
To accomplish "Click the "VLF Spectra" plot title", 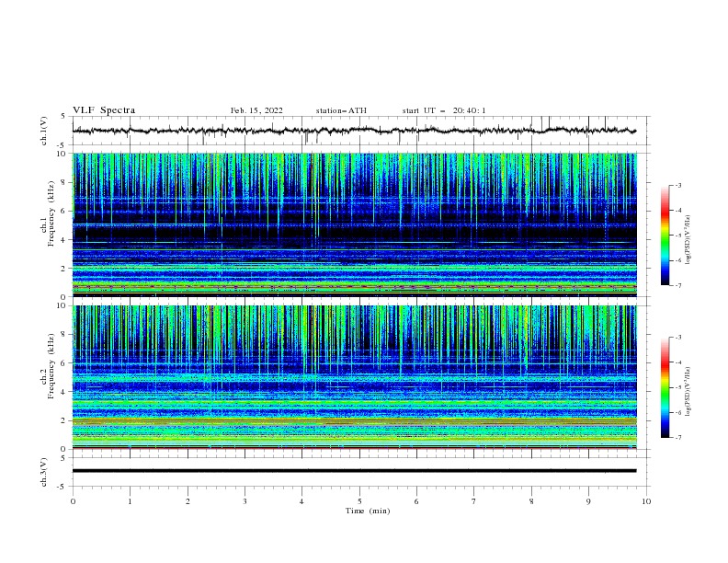I will (x=104, y=110).
